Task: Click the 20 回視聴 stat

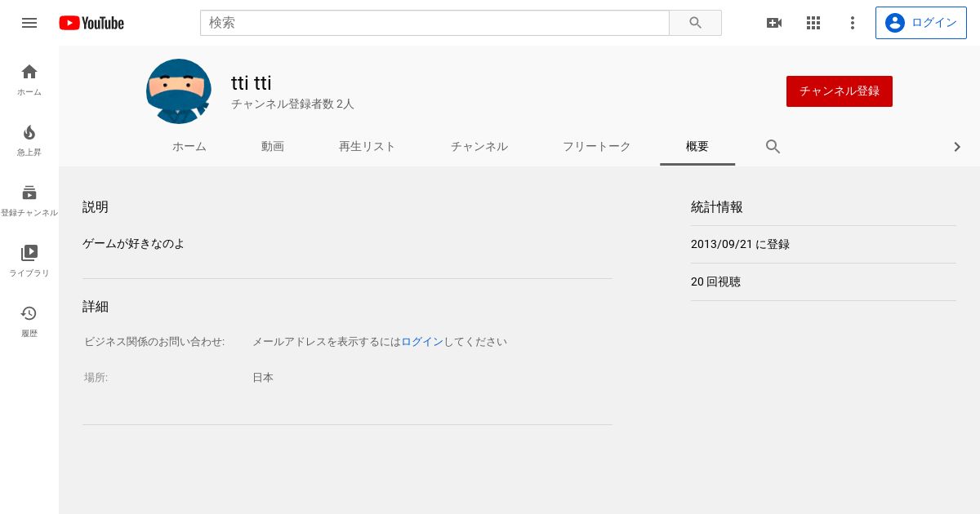Action: (715, 281)
